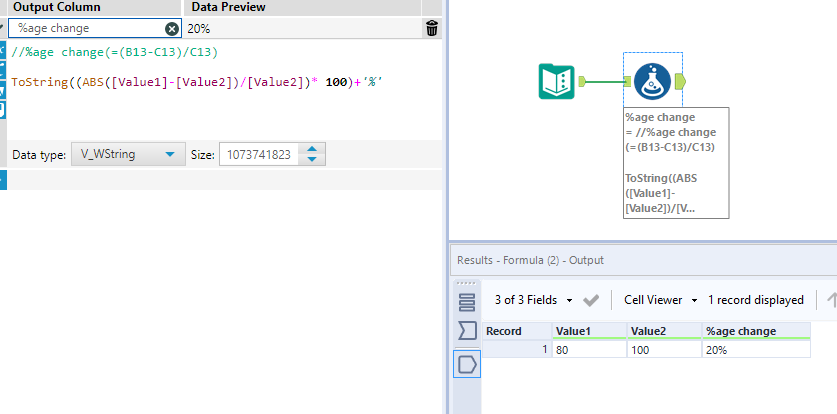Viewport: 837px width, 414px height.
Task: Decrease the Size value with down arrow
Action: coord(313,160)
